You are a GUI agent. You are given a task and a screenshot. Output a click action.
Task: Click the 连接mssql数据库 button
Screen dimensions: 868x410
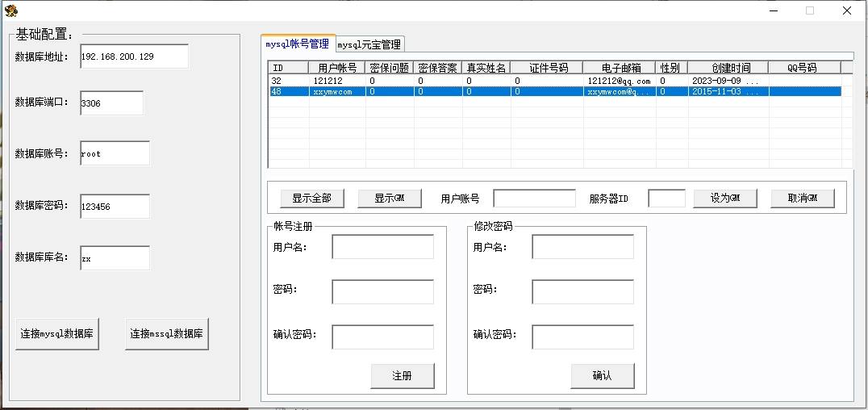pos(167,333)
